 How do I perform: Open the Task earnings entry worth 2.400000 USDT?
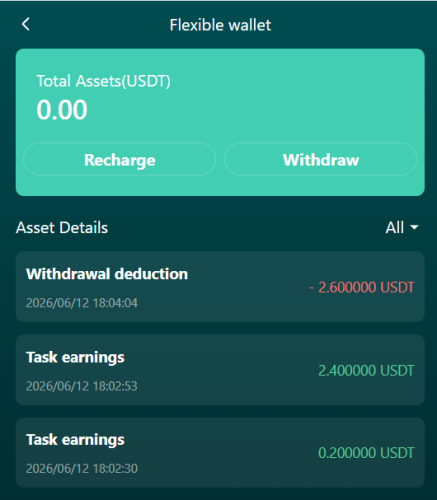point(220,370)
